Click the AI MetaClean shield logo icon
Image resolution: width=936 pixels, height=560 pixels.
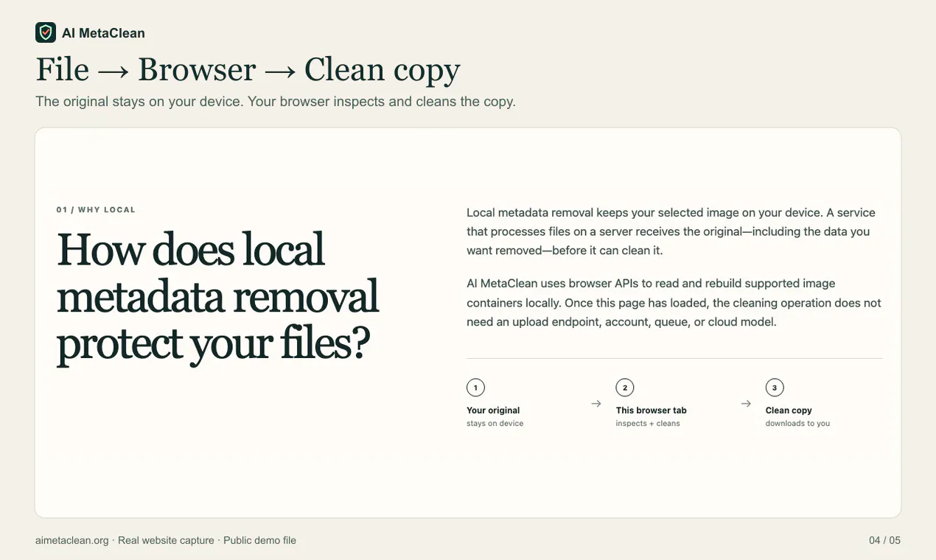coord(46,32)
